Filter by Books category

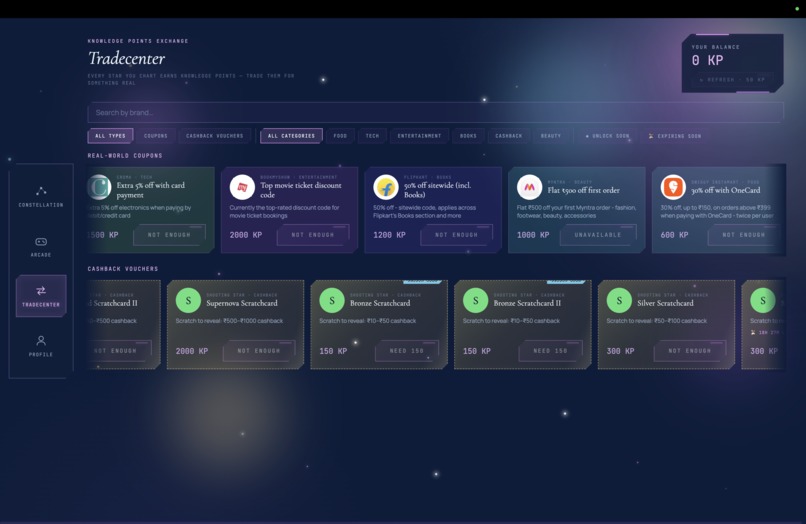tap(468, 136)
